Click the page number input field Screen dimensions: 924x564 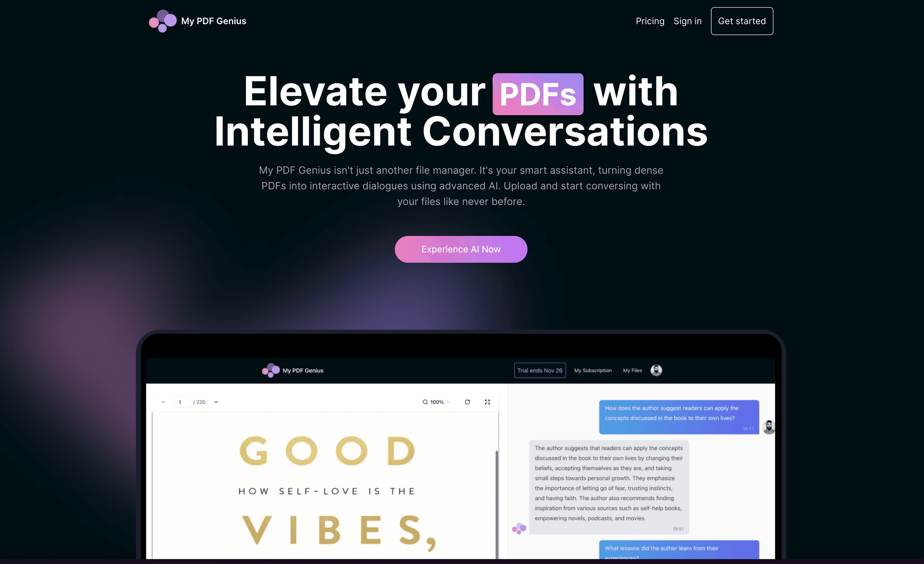pos(182,402)
